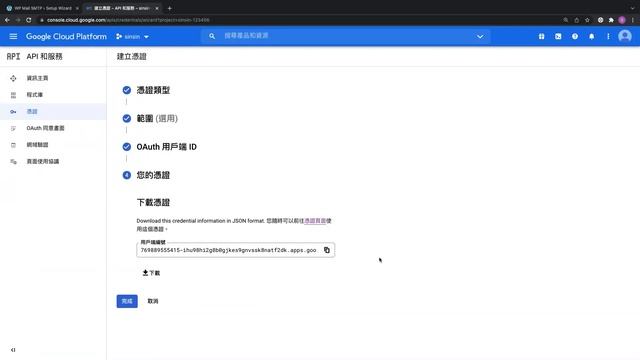Open the browser extensions puzzle icon

click(x=611, y=20)
